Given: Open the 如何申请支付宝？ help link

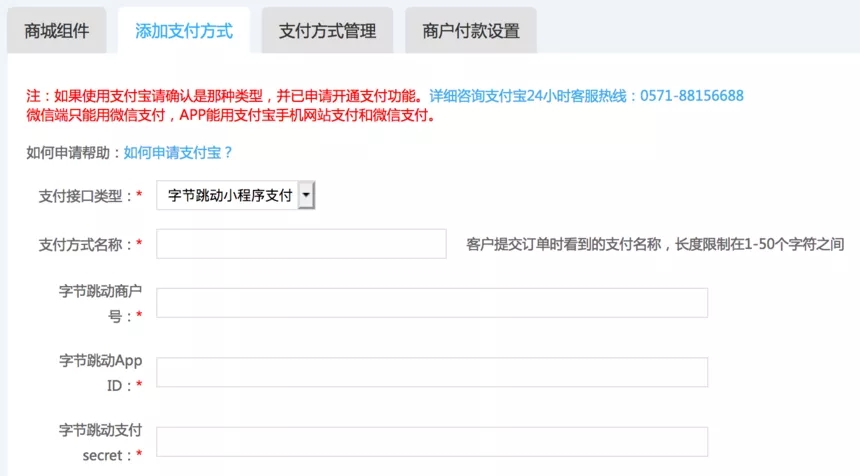Looking at the screenshot, I should coord(178,152).
